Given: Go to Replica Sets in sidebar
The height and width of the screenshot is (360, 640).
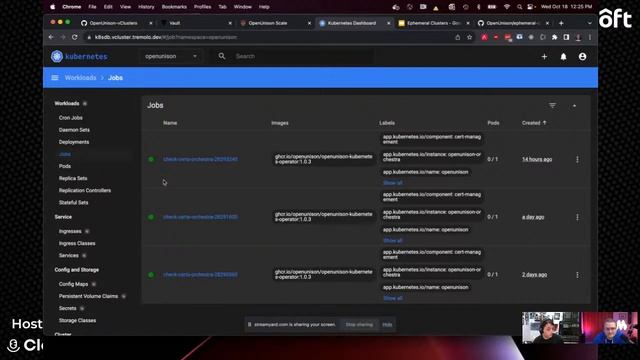Looking at the screenshot, I should pos(73,178).
